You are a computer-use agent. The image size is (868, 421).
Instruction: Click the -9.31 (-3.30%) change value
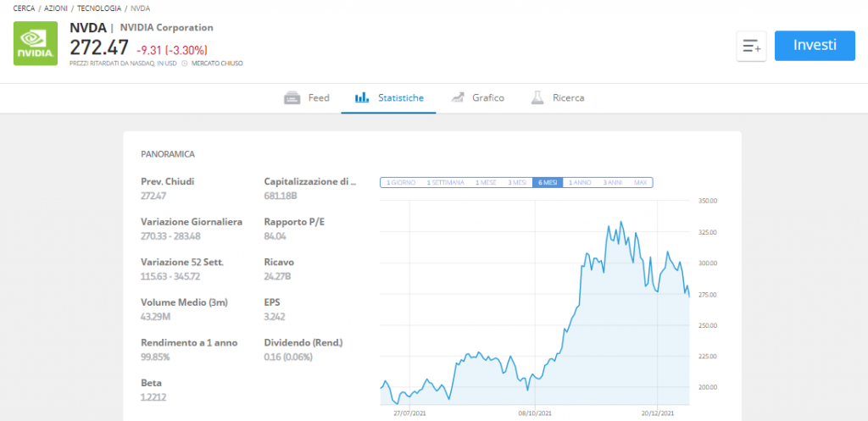pos(172,50)
